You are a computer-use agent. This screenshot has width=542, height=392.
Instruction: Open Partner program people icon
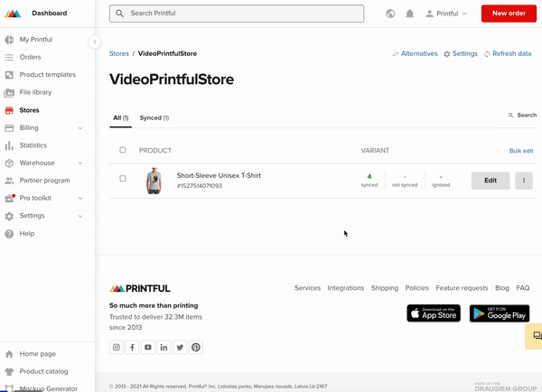click(9, 181)
